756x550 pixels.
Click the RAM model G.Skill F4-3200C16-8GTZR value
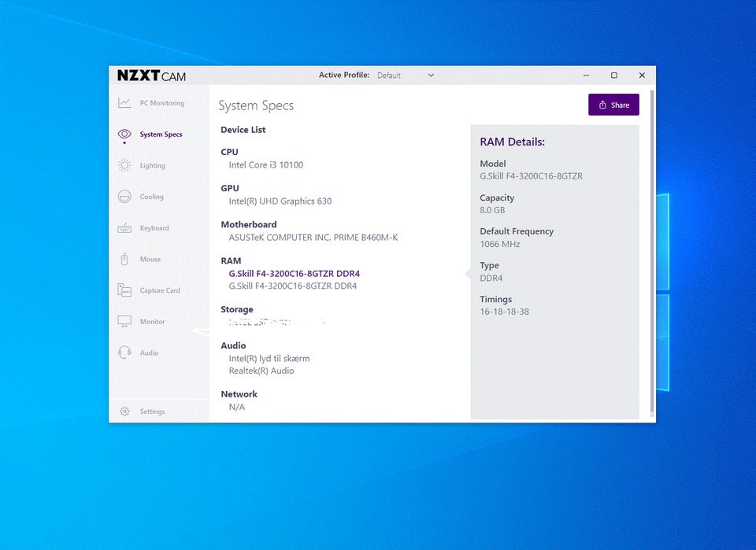tap(531, 176)
